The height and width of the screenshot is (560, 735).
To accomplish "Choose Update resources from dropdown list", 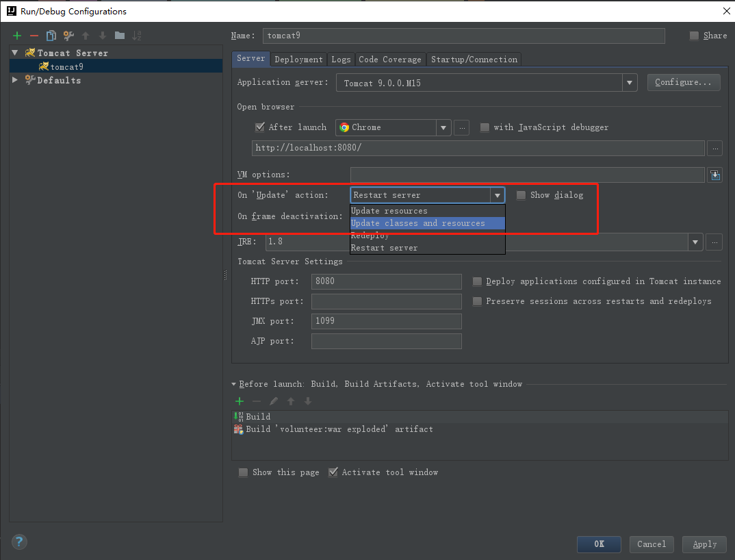I will (x=428, y=211).
